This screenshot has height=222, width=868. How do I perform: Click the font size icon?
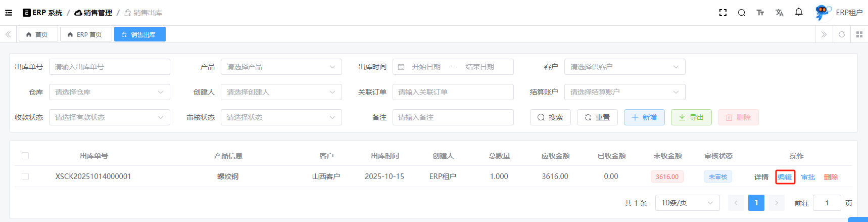click(x=760, y=13)
